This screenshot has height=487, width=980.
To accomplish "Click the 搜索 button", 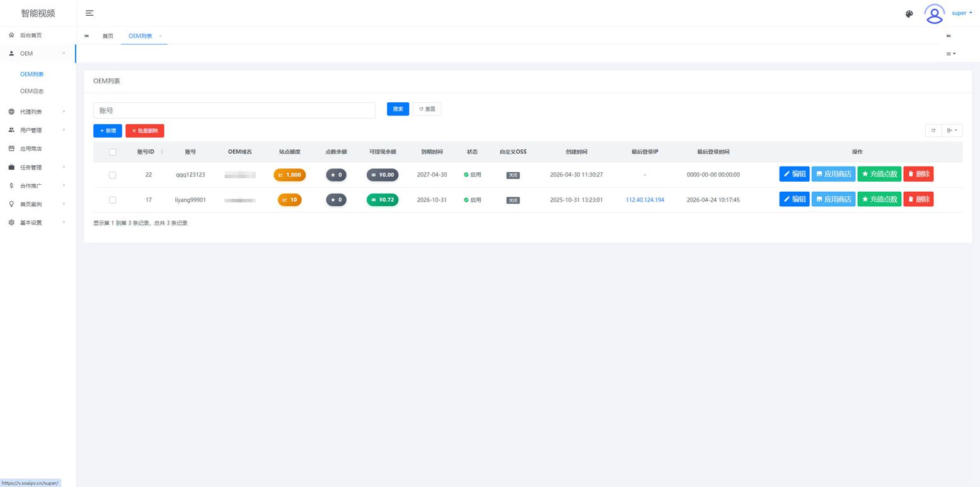I will [398, 109].
